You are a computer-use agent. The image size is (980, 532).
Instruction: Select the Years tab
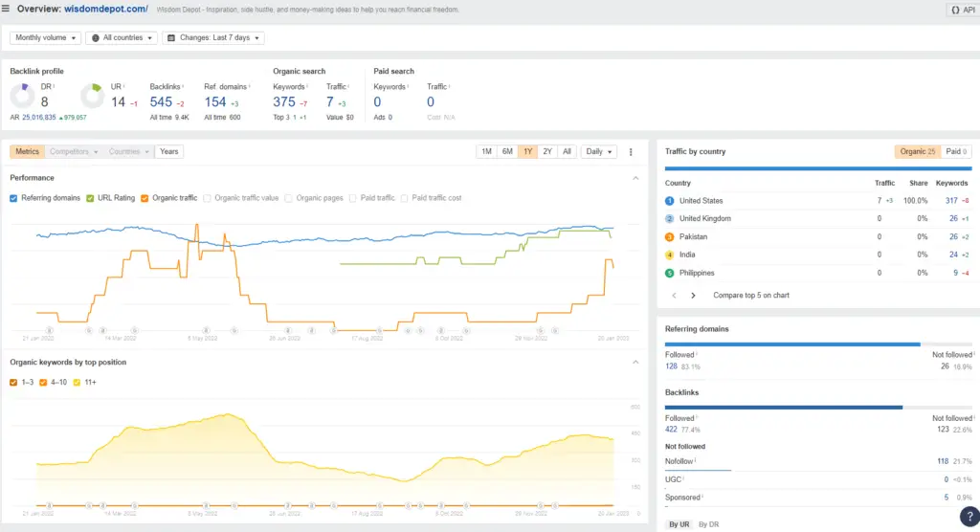click(168, 152)
